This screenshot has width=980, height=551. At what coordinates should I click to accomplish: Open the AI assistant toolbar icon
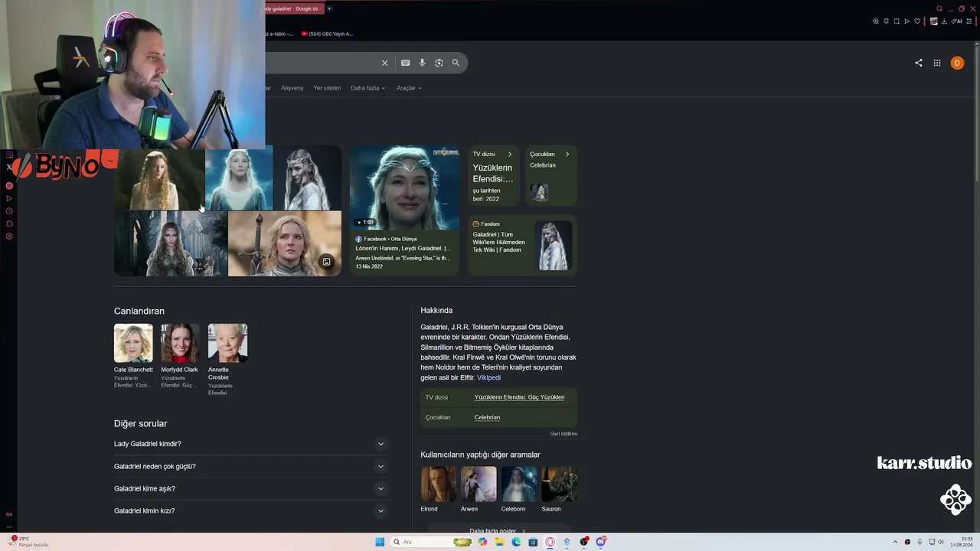pos(956,21)
